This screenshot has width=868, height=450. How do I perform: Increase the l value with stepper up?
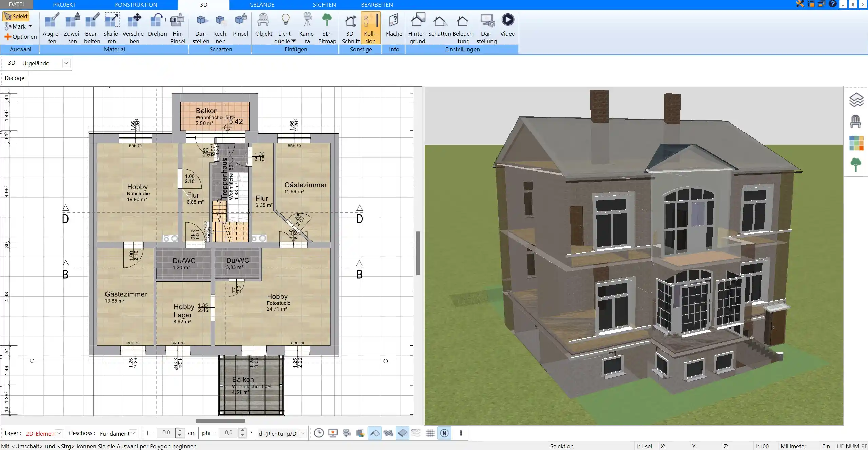pyautogui.click(x=180, y=430)
